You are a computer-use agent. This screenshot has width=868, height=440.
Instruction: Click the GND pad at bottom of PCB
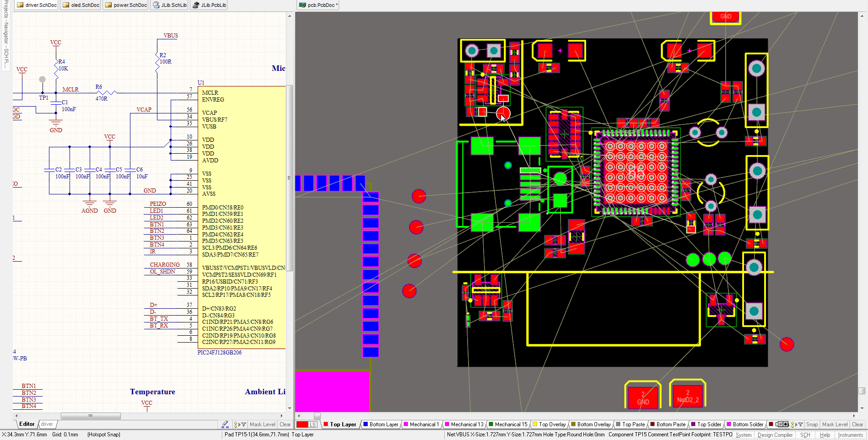[x=643, y=397]
